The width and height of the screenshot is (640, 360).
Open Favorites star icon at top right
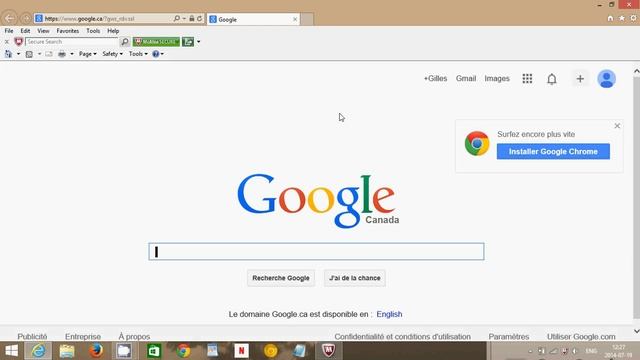click(x=622, y=18)
